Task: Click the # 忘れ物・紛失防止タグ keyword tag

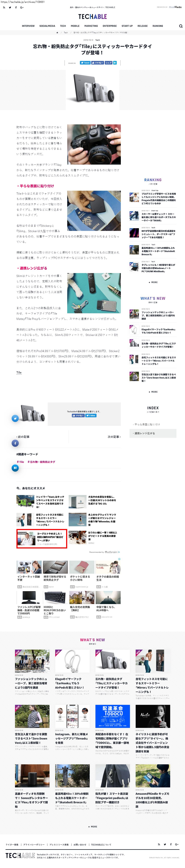Action: click(41, 462)
